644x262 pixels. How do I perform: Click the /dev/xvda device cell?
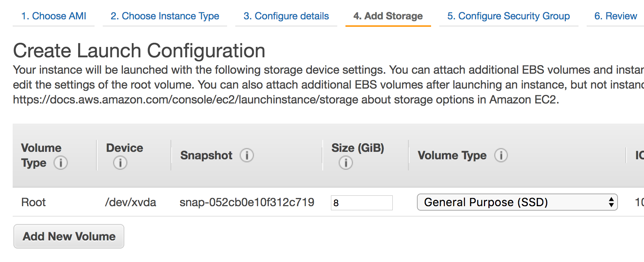tap(130, 202)
